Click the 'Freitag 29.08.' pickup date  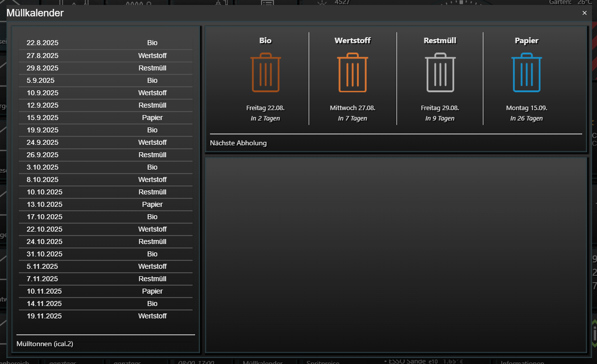(440, 108)
